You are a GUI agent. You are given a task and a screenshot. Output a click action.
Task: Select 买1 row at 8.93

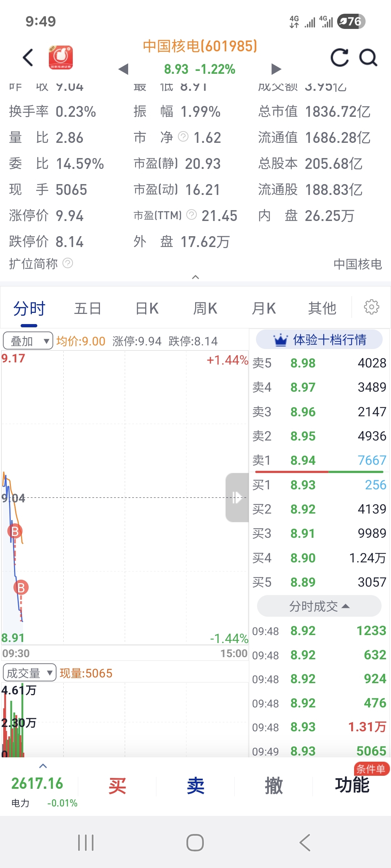pyautogui.click(x=319, y=485)
